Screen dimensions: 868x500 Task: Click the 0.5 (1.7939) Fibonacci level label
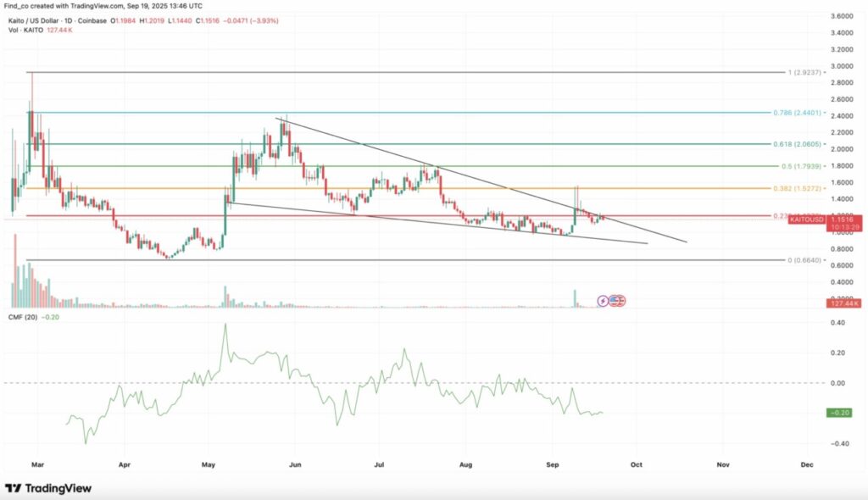(802, 167)
